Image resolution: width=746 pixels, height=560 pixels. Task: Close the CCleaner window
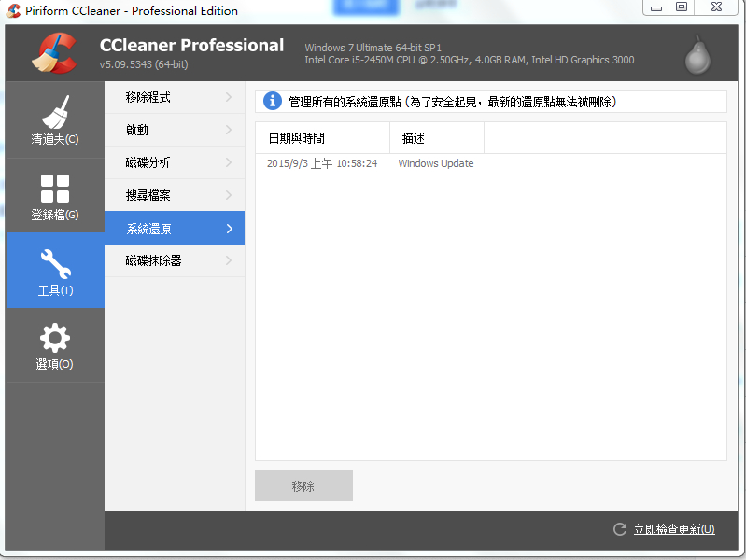pos(716,7)
